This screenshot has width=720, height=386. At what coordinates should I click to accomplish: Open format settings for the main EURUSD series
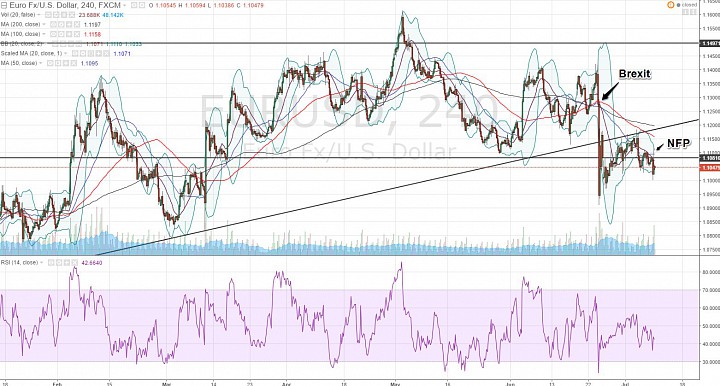pos(142,5)
